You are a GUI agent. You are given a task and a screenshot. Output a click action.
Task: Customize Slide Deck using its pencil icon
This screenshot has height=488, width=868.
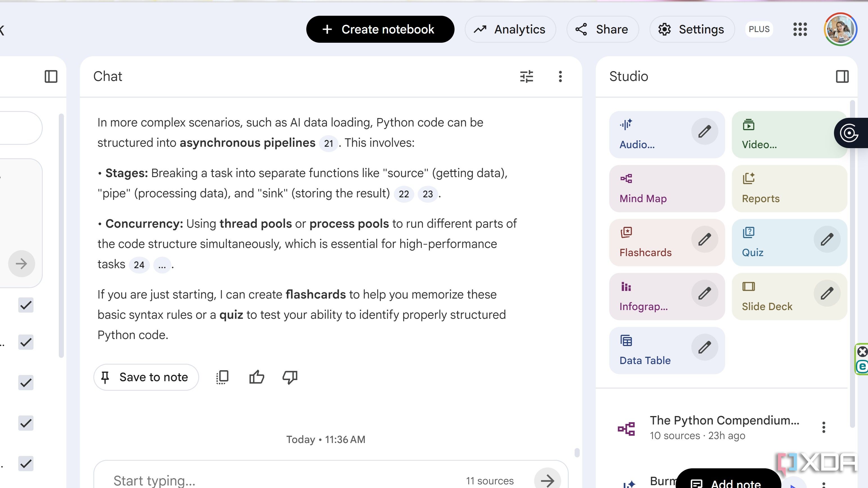pos(827,293)
